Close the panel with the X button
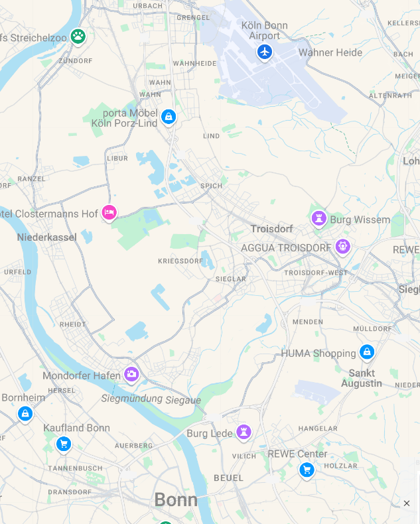The width and height of the screenshot is (420, 524). click(407, 503)
